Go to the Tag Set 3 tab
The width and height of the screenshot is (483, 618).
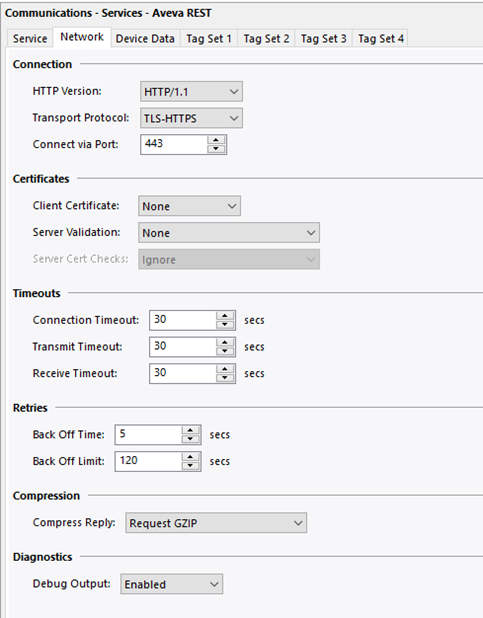tap(323, 39)
